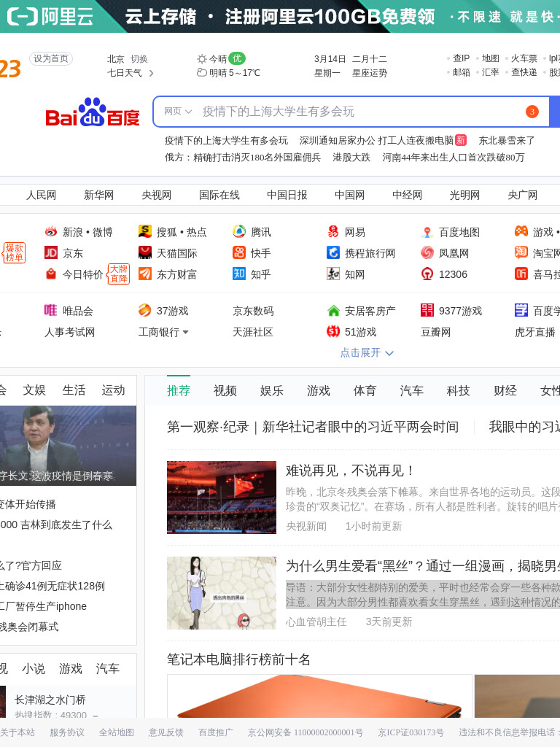Open the 光明网 link

[x=464, y=195]
